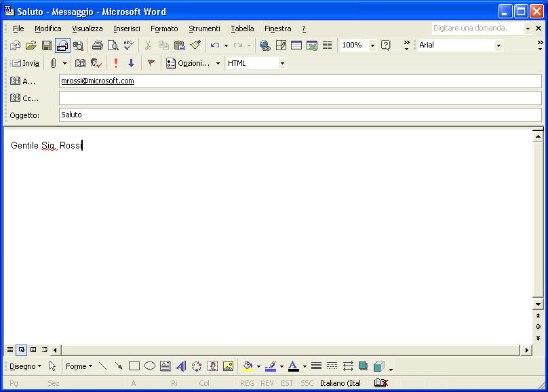Select the Rectangle drawing tool
The width and height of the screenshot is (548, 392).
(134, 366)
